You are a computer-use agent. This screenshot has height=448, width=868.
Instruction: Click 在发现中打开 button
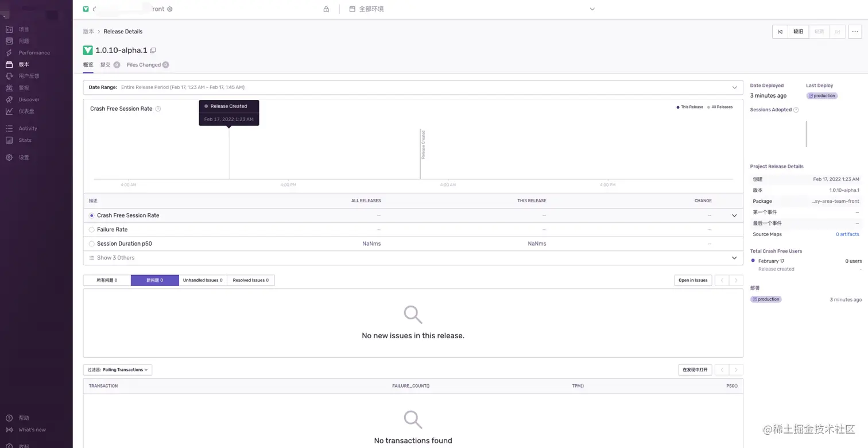point(695,370)
